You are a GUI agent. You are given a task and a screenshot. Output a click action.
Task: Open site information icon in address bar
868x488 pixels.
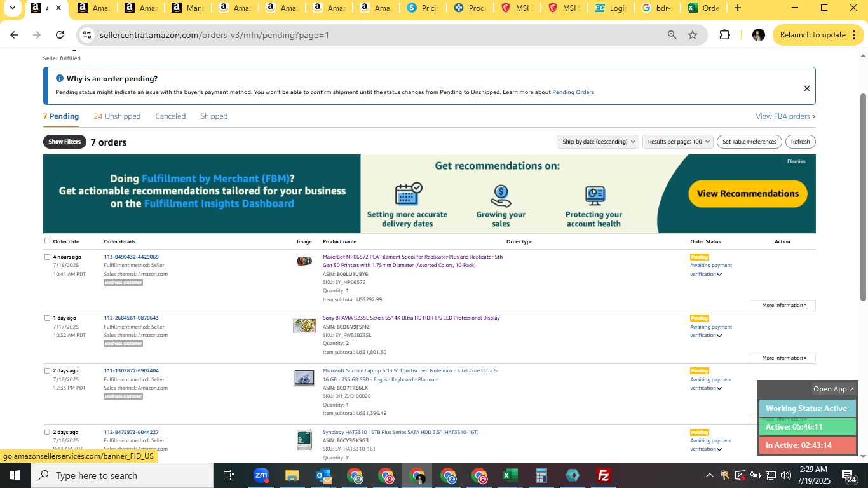click(88, 35)
